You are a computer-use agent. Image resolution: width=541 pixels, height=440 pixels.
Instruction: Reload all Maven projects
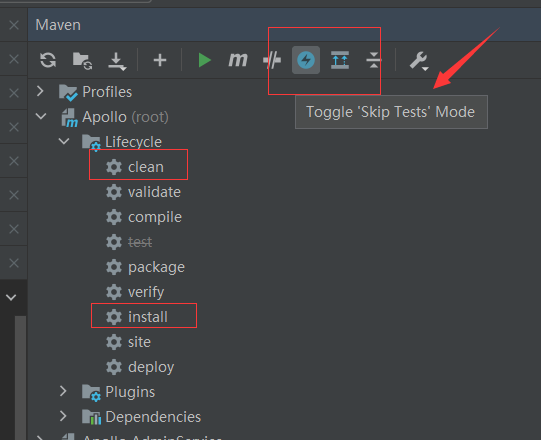(48, 60)
